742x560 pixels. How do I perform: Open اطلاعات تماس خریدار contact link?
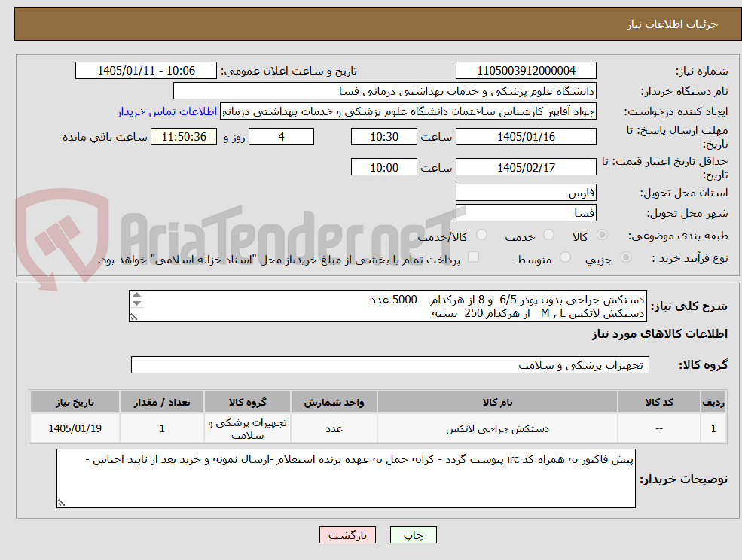click(167, 111)
